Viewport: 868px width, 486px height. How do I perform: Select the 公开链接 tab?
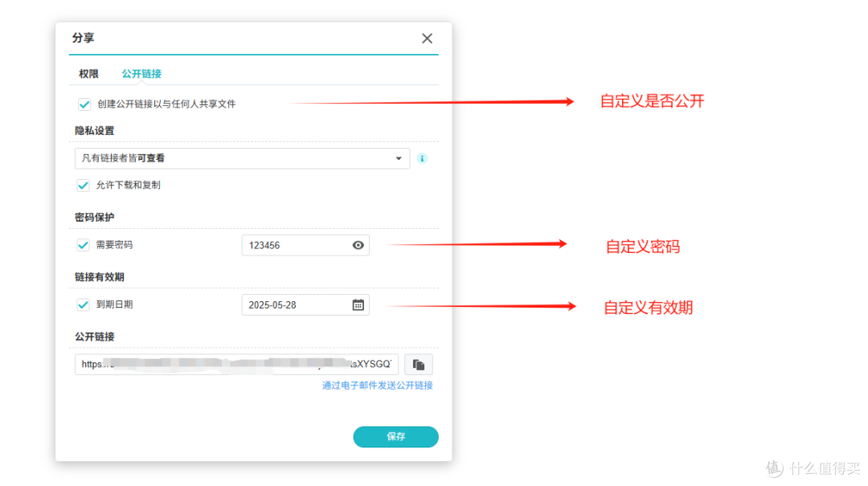(141, 74)
